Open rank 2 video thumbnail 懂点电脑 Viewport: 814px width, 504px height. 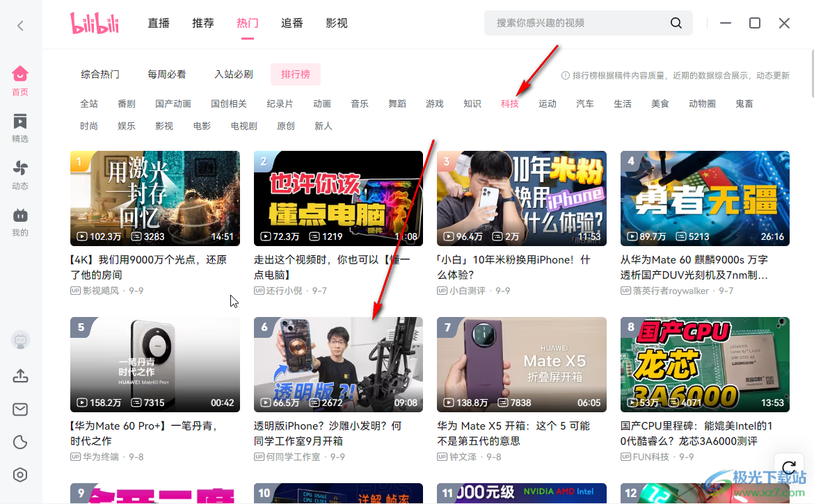click(x=338, y=198)
